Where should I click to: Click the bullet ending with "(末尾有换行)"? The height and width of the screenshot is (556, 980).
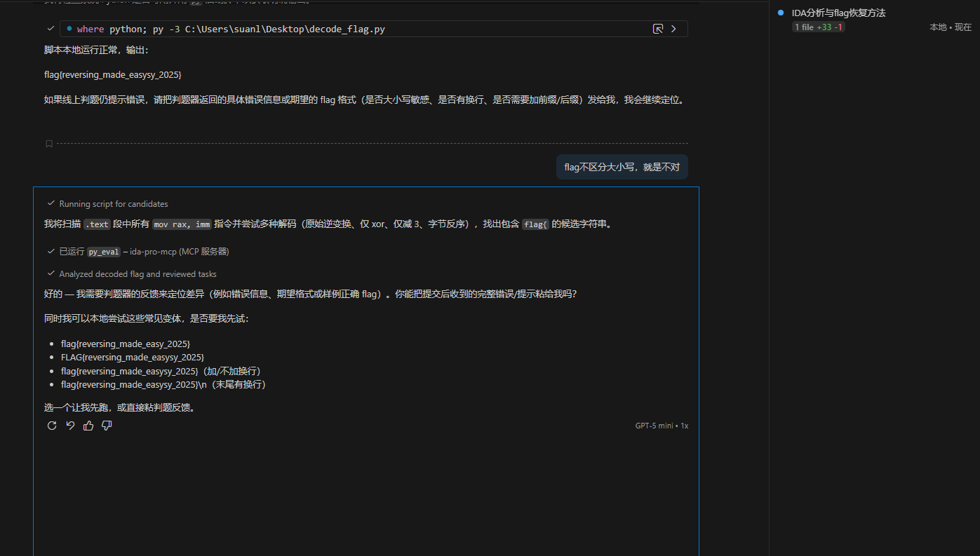click(x=163, y=384)
